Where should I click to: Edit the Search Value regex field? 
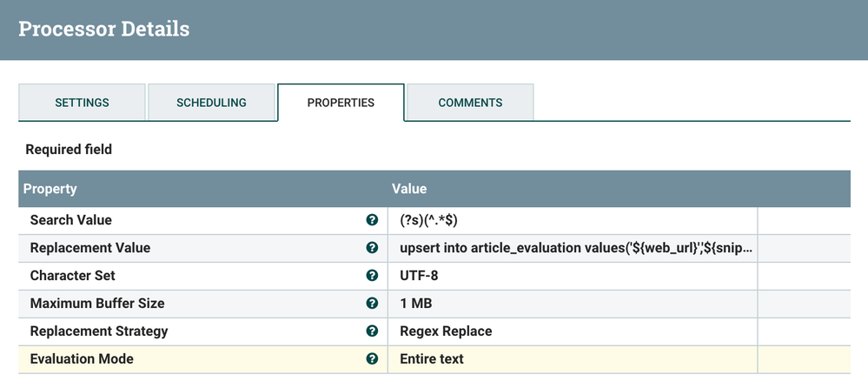573,220
